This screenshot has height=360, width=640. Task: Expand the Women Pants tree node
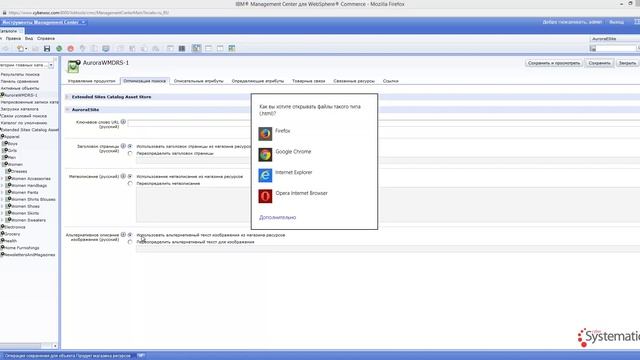coord(2,192)
